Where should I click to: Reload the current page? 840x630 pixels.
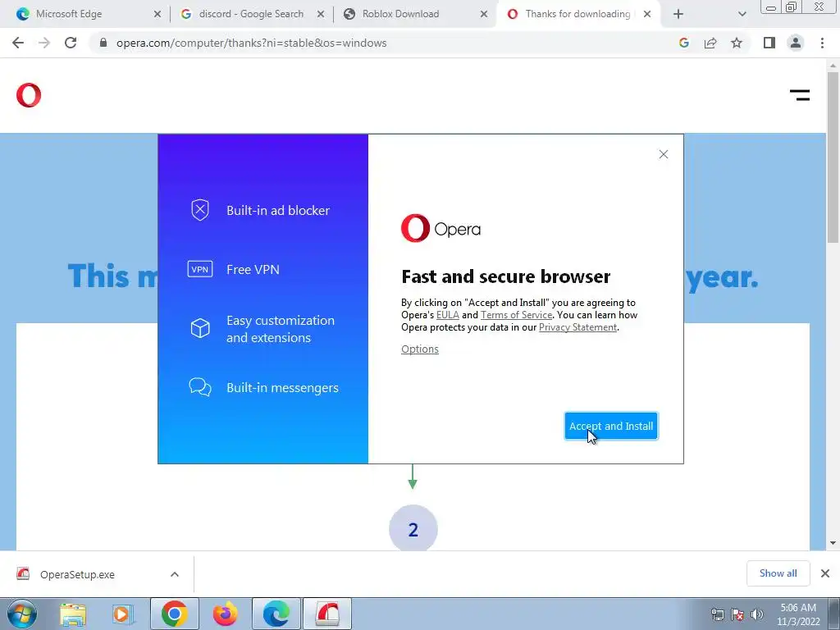click(71, 43)
